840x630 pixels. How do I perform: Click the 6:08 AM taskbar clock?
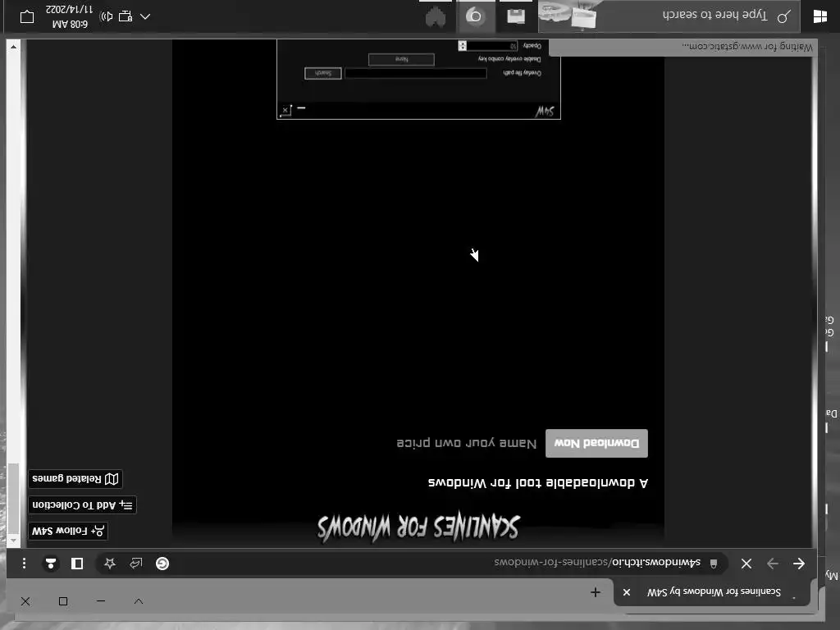(69, 16)
